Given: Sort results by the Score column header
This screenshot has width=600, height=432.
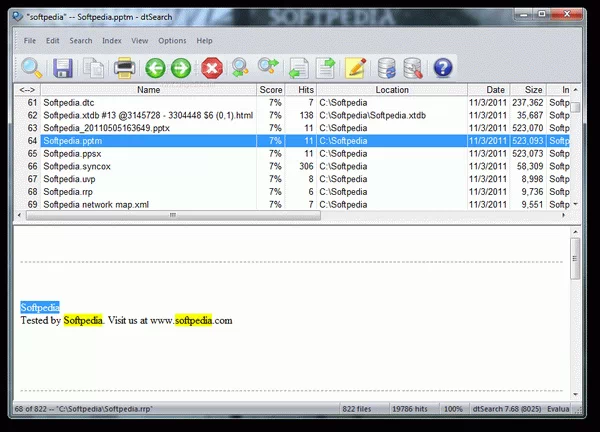Looking at the screenshot, I should (271, 90).
